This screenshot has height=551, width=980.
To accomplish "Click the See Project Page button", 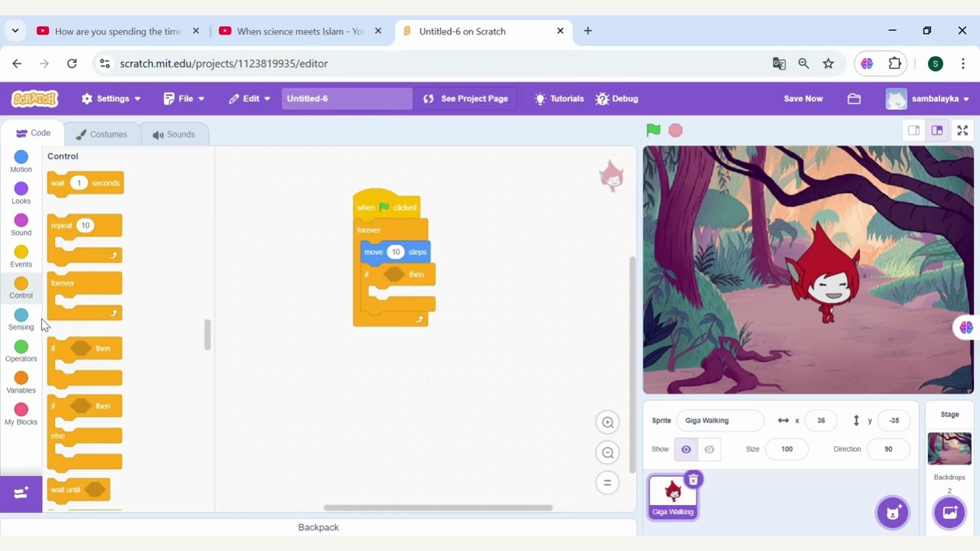I will click(465, 99).
